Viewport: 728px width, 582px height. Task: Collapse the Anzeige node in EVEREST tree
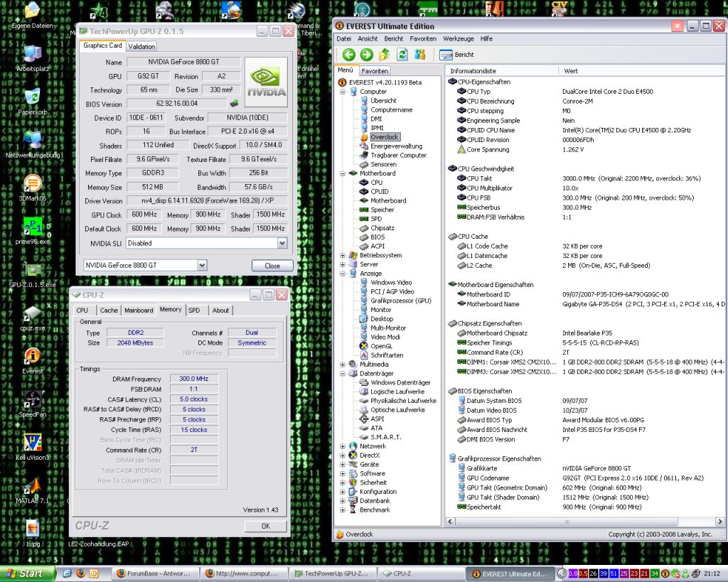[x=343, y=274]
